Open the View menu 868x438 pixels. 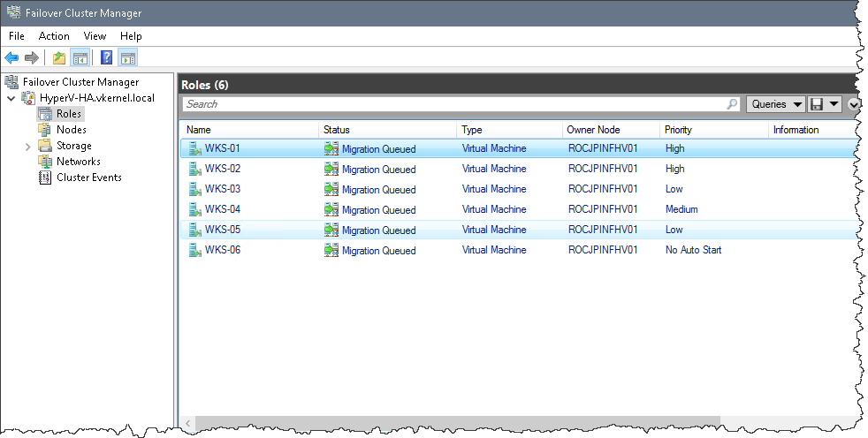pyautogui.click(x=95, y=36)
